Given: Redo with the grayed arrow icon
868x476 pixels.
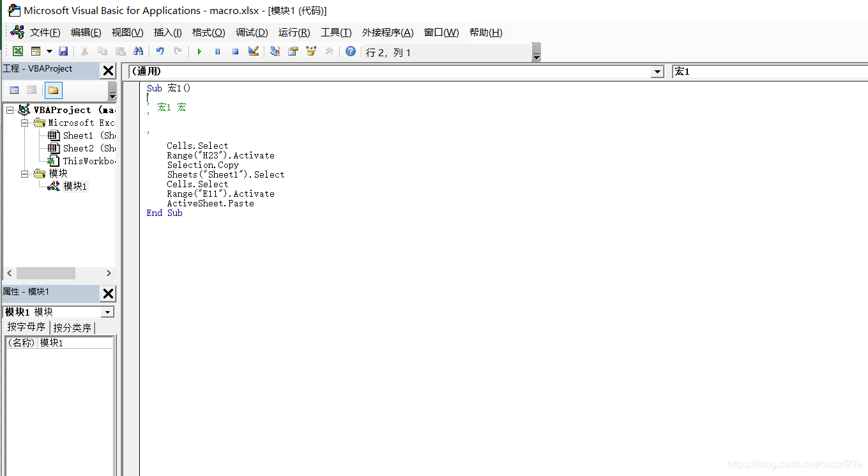Looking at the screenshot, I should pyautogui.click(x=178, y=52).
